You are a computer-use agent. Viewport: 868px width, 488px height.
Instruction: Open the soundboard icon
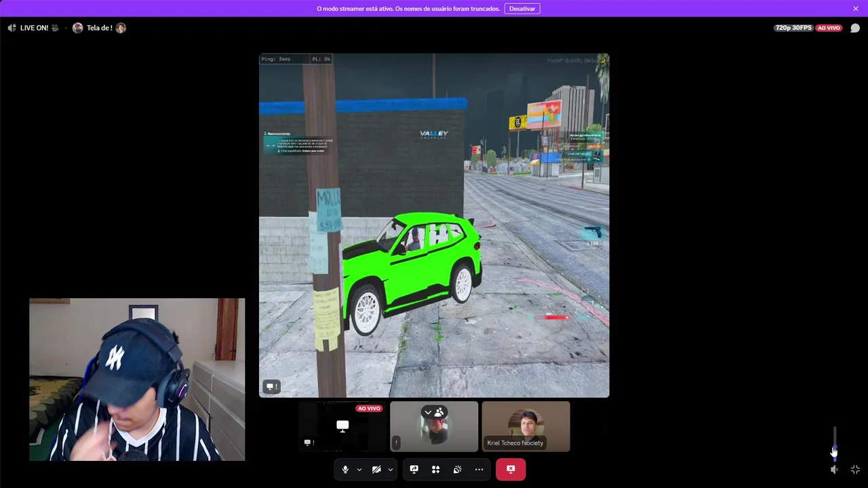(458, 469)
